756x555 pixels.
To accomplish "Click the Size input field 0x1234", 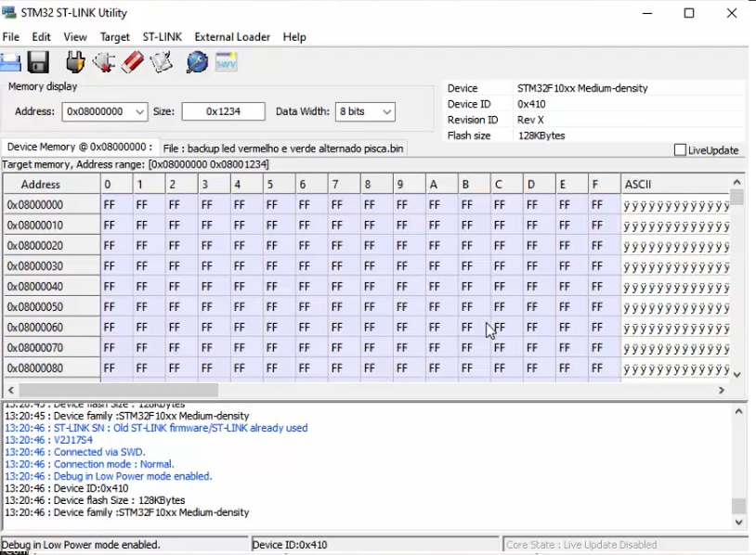I will [x=223, y=111].
